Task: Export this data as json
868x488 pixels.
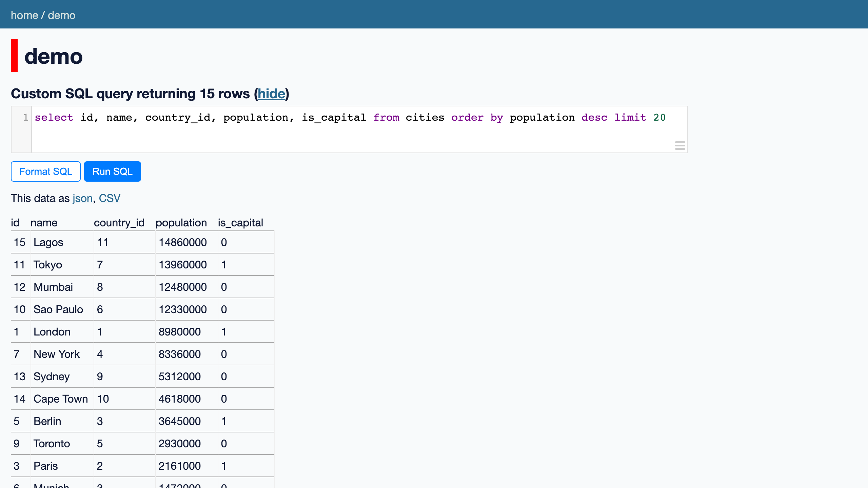Action: tap(82, 198)
